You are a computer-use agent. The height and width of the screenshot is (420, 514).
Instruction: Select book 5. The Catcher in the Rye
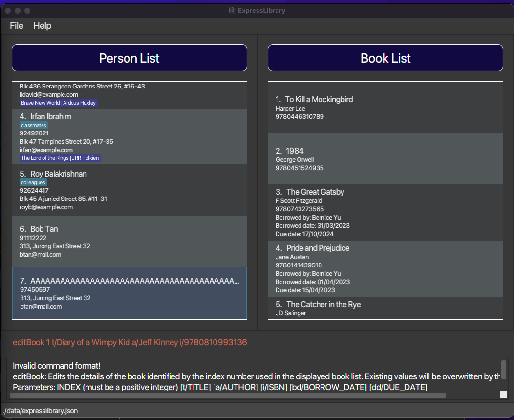[x=385, y=308]
